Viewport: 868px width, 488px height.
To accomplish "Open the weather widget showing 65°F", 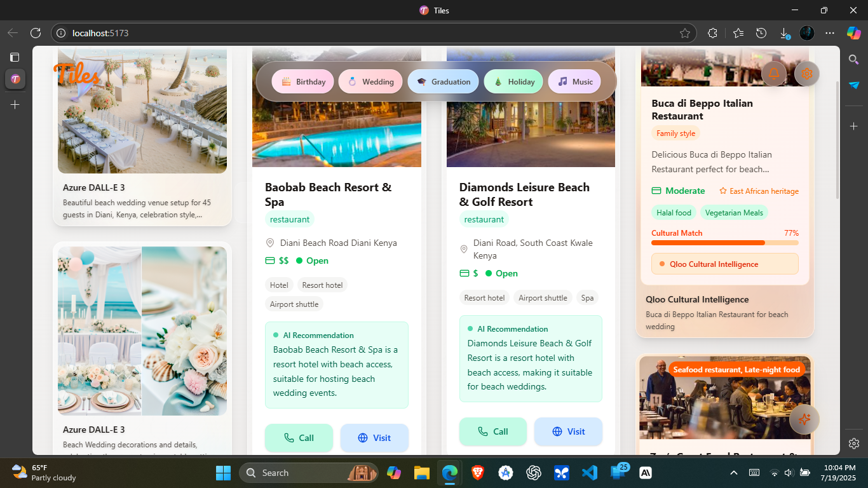I will (44, 473).
